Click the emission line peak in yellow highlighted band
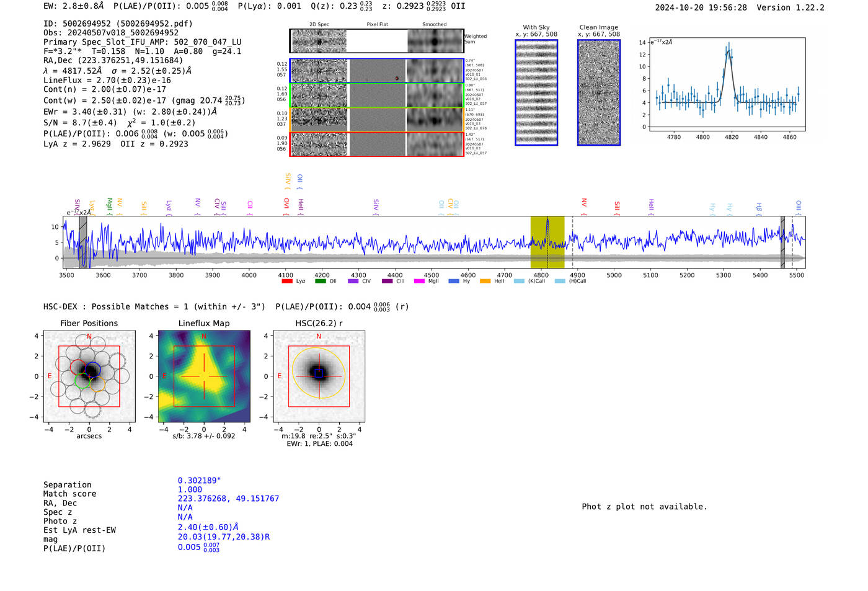868x591 pixels. 547,220
